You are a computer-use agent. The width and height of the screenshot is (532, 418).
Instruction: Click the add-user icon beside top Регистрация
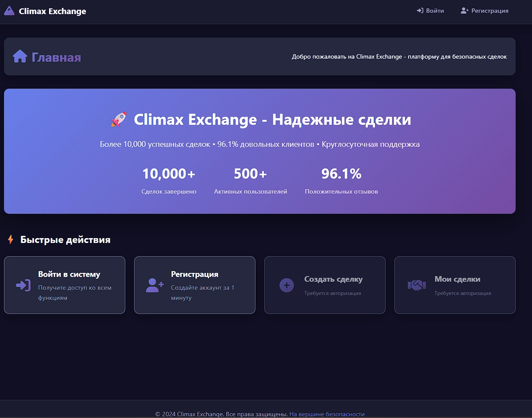pyautogui.click(x=464, y=11)
